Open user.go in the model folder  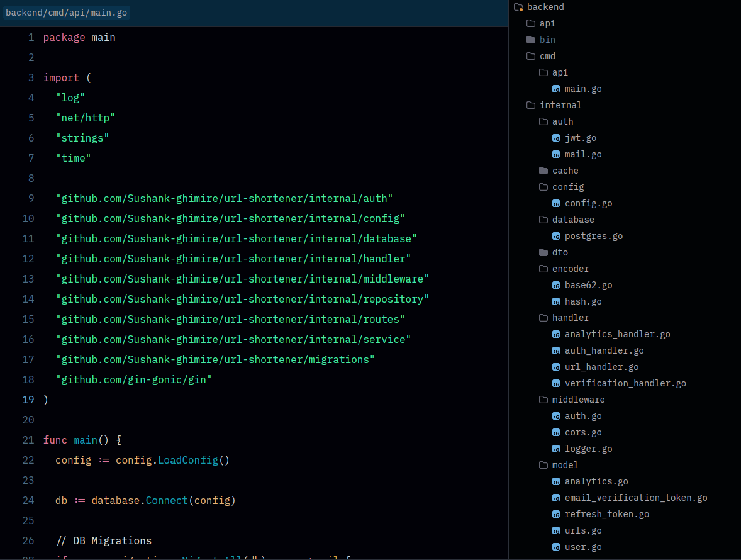583,547
